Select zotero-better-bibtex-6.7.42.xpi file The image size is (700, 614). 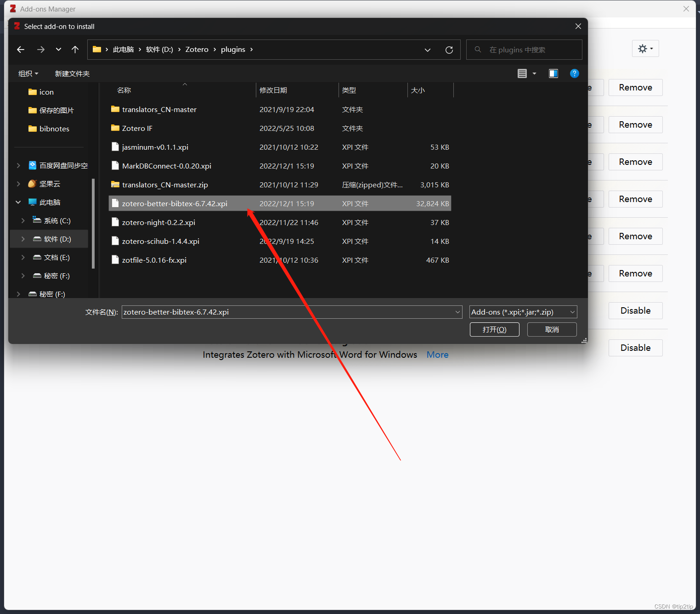coord(280,203)
